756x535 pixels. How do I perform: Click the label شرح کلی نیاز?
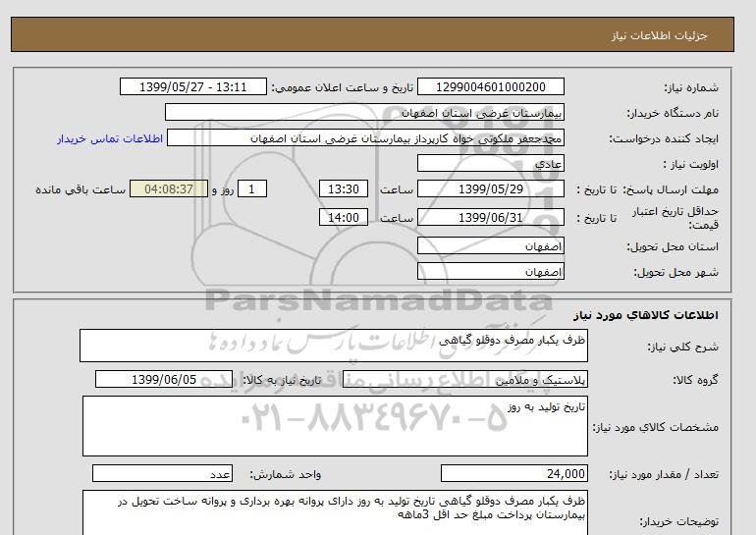pyautogui.click(x=682, y=347)
